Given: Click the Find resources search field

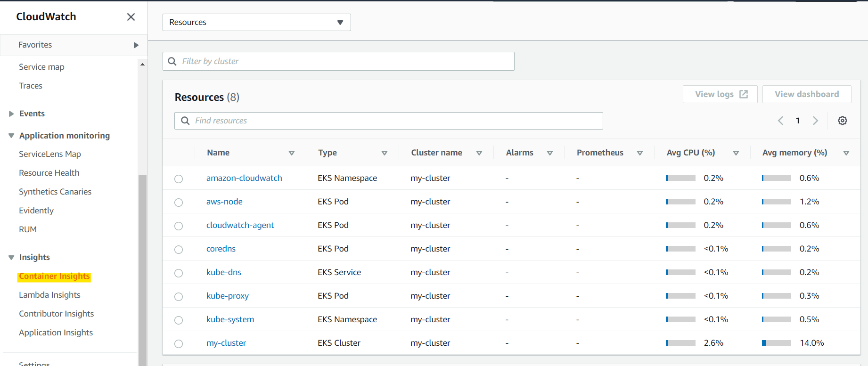Looking at the screenshot, I should (x=388, y=121).
